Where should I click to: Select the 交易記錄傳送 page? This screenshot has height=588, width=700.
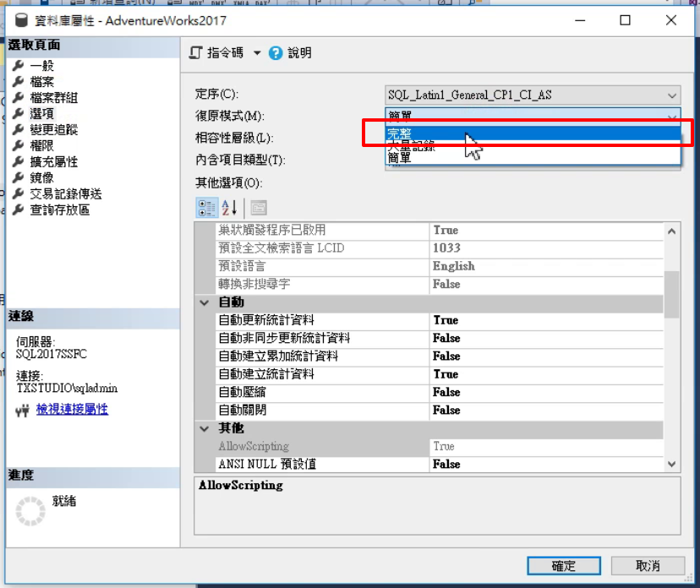click(66, 194)
